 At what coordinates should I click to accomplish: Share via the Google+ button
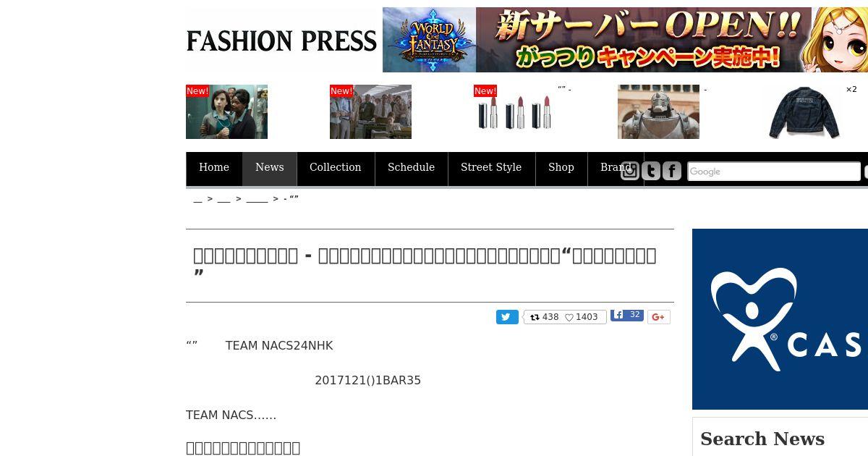pyautogui.click(x=658, y=317)
